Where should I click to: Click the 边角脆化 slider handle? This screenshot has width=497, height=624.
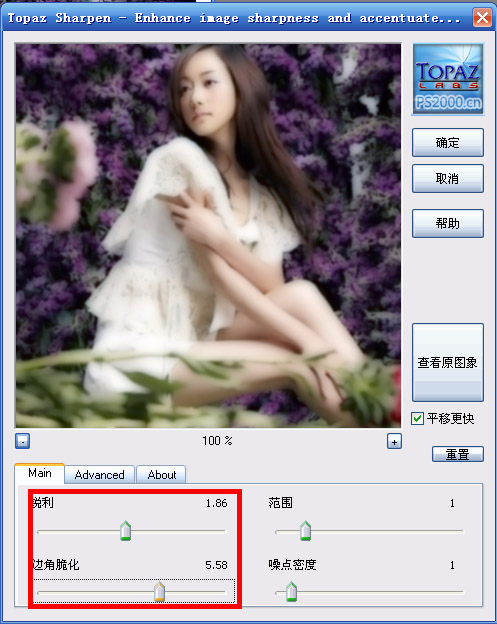click(x=159, y=591)
